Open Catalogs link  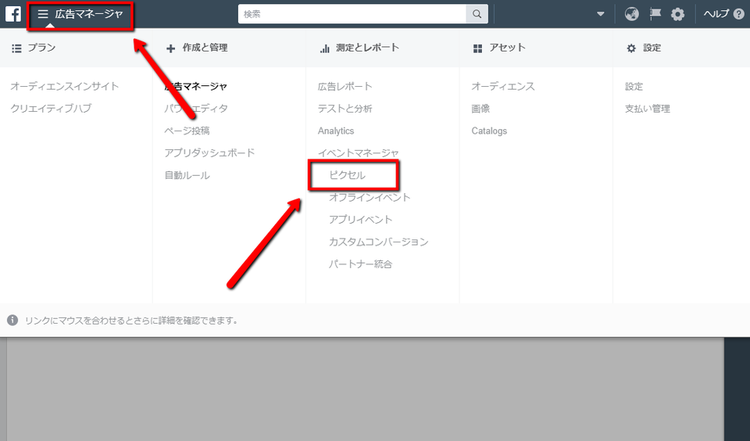coord(489,131)
